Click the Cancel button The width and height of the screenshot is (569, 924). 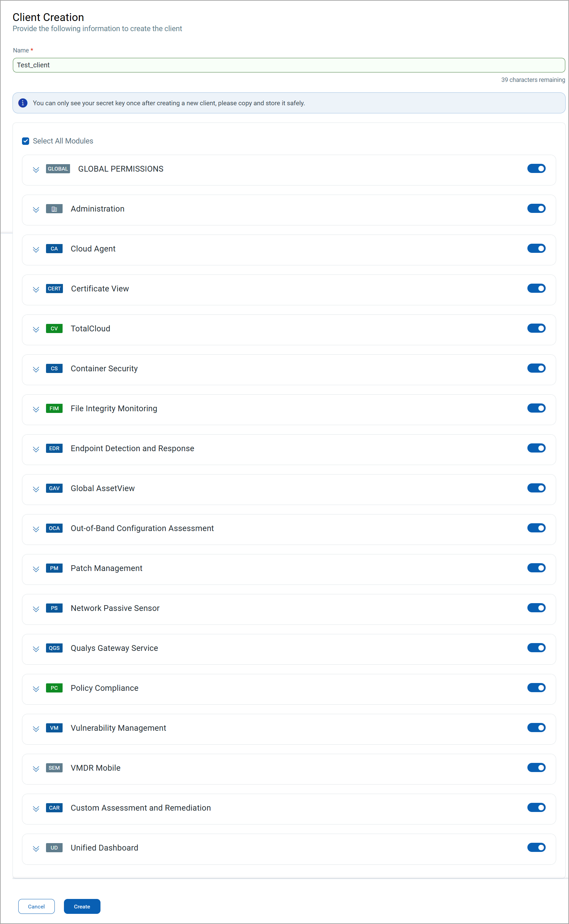pos(37,906)
